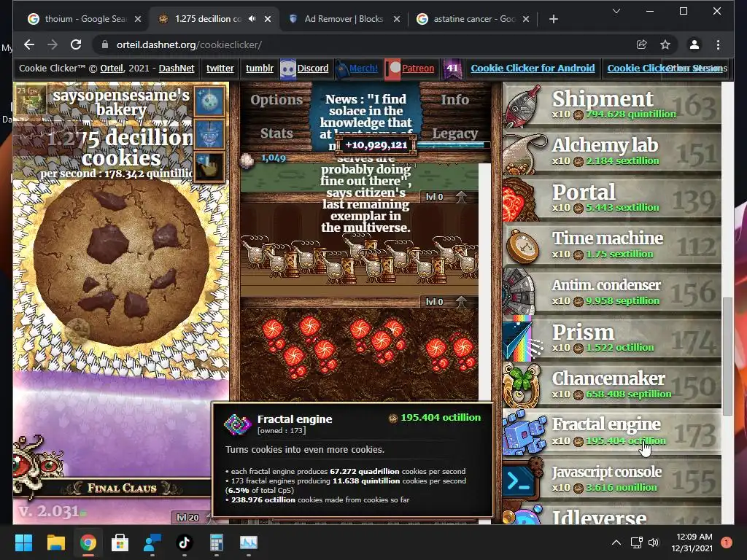The width and height of the screenshot is (747, 560).
Task: Click the purple 41 icon in top bar
Action: [x=452, y=68]
